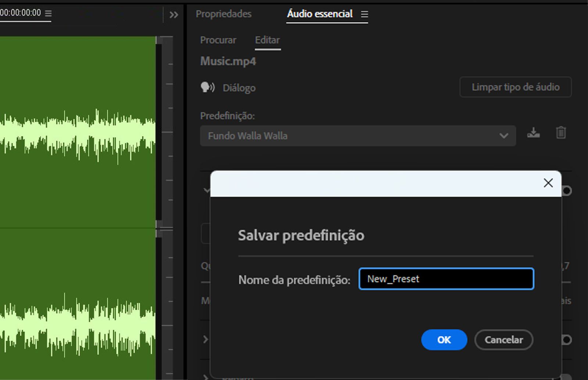Click the Cancelar button
Viewport: 588px width, 380px height.
[503, 340]
